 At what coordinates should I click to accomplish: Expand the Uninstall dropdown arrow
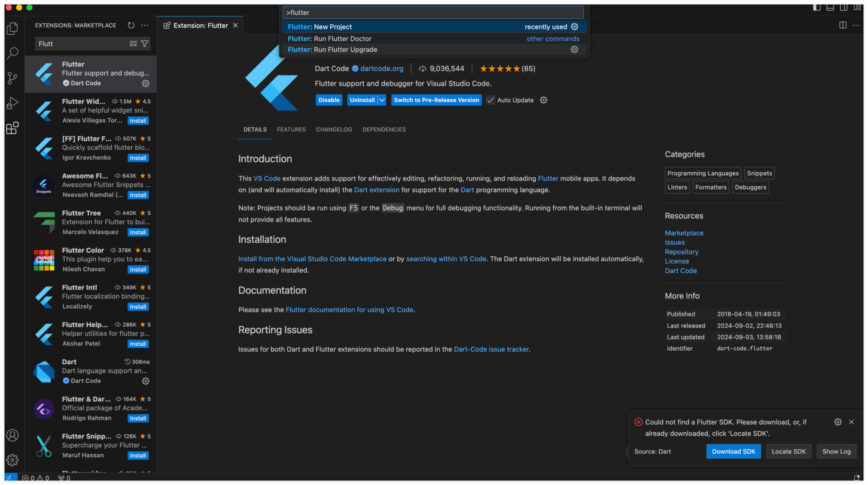click(382, 100)
